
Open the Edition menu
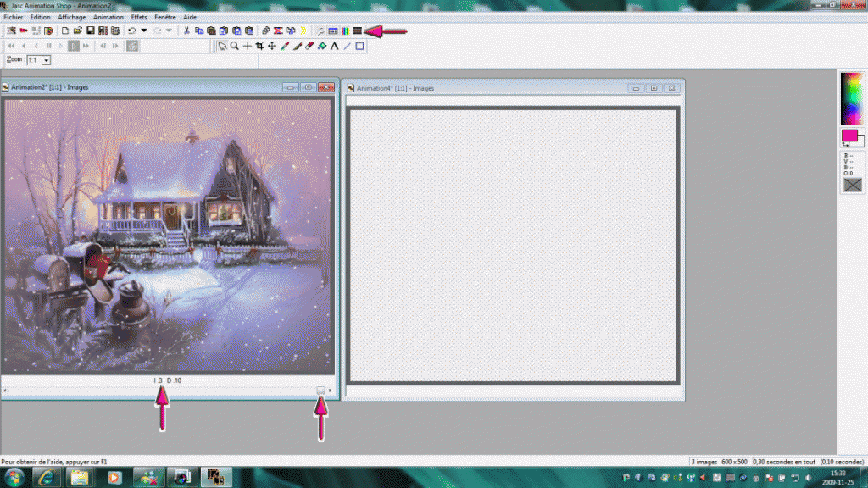click(41, 17)
